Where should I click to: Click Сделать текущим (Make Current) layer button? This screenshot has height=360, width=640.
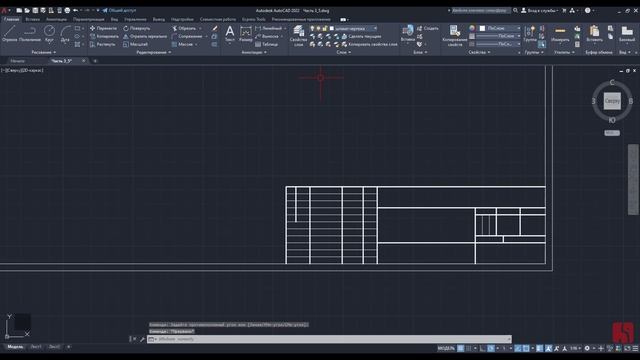click(361, 36)
